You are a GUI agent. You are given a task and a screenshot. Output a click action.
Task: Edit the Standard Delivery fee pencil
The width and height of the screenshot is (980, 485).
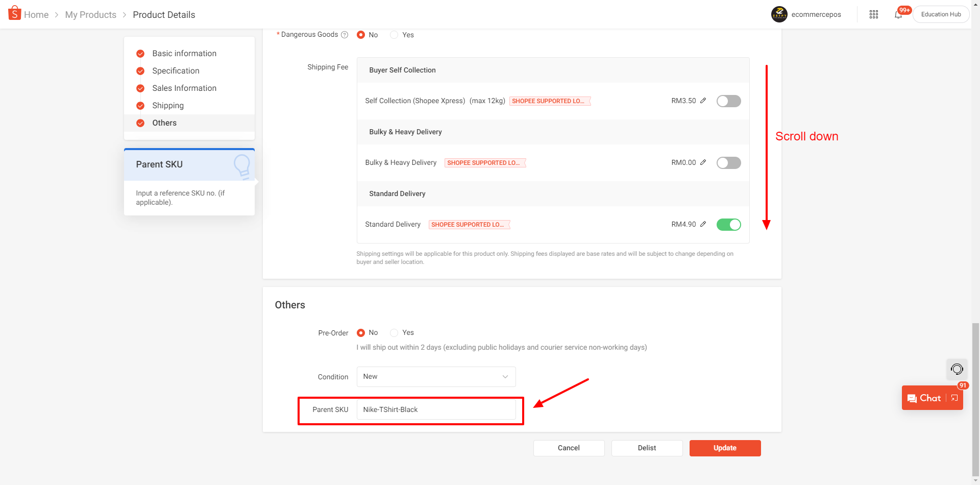pyautogui.click(x=703, y=224)
